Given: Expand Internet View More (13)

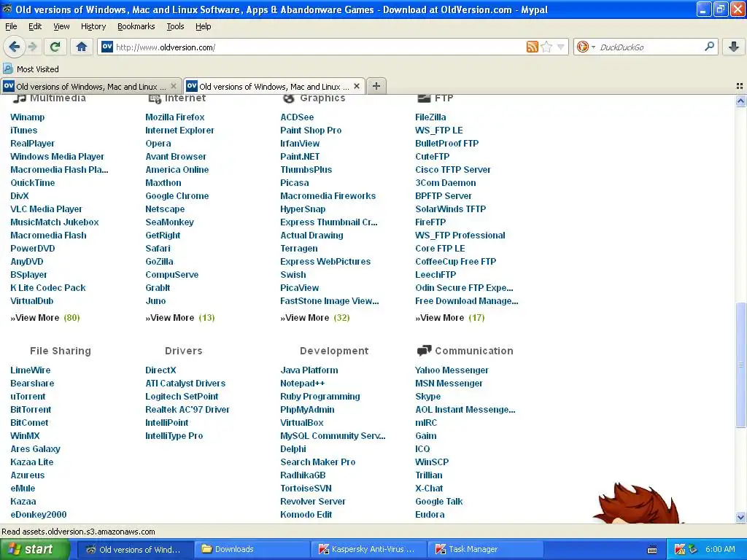Looking at the screenshot, I should (180, 318).
